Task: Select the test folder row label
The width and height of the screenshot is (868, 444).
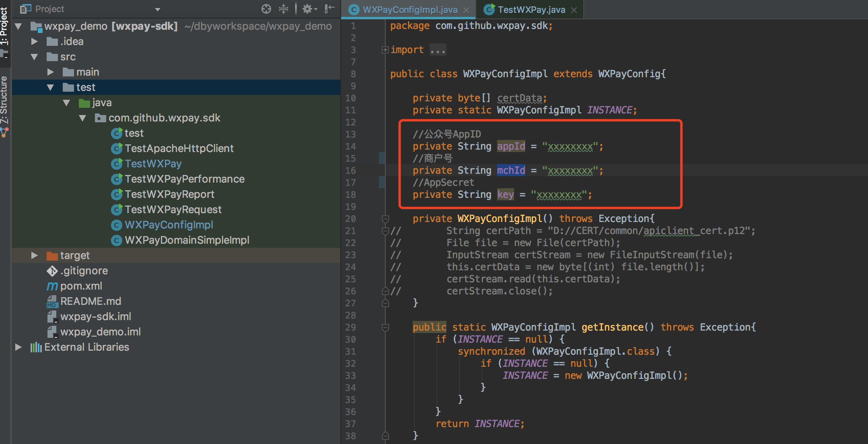Action: pos(86,87)
